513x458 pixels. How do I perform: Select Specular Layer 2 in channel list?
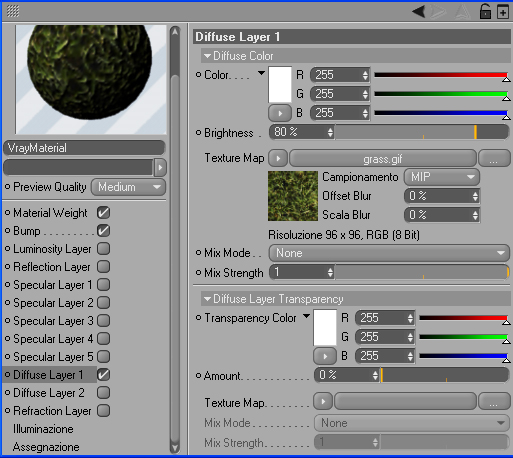tap(53, 303)
